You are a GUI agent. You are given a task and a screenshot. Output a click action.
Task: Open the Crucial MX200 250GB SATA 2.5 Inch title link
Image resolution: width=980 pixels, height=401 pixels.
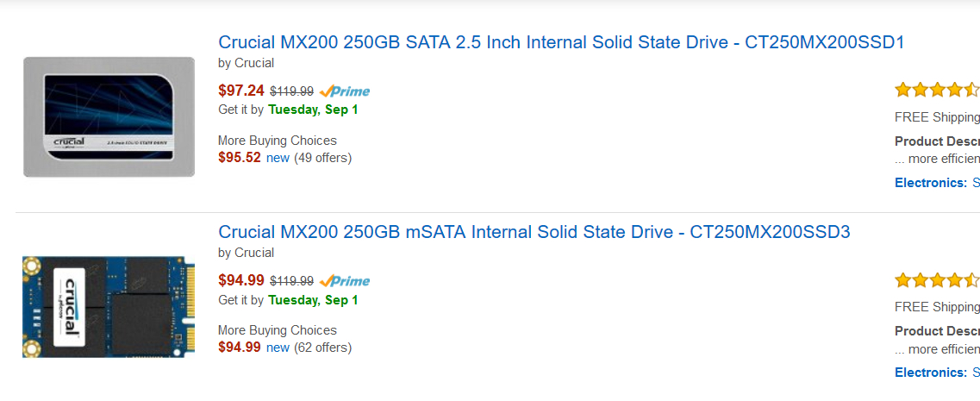click(x=561, y=42)
